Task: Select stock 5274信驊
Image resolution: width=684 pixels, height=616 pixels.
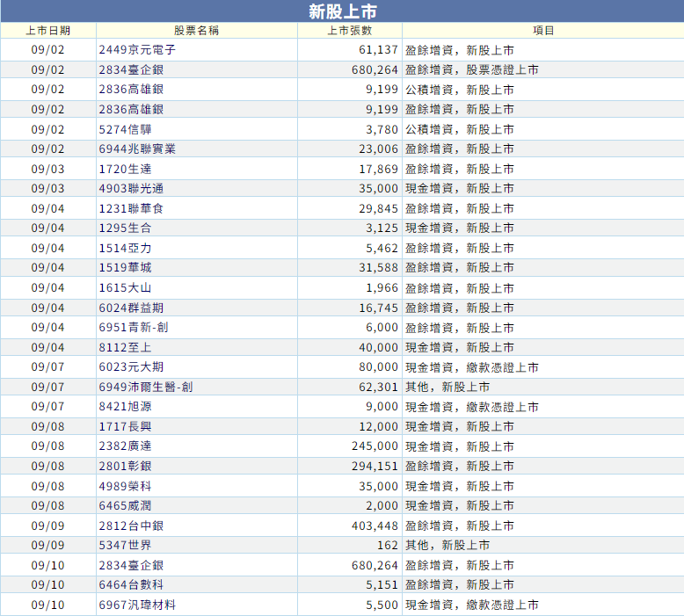Action: coord(125,129)
